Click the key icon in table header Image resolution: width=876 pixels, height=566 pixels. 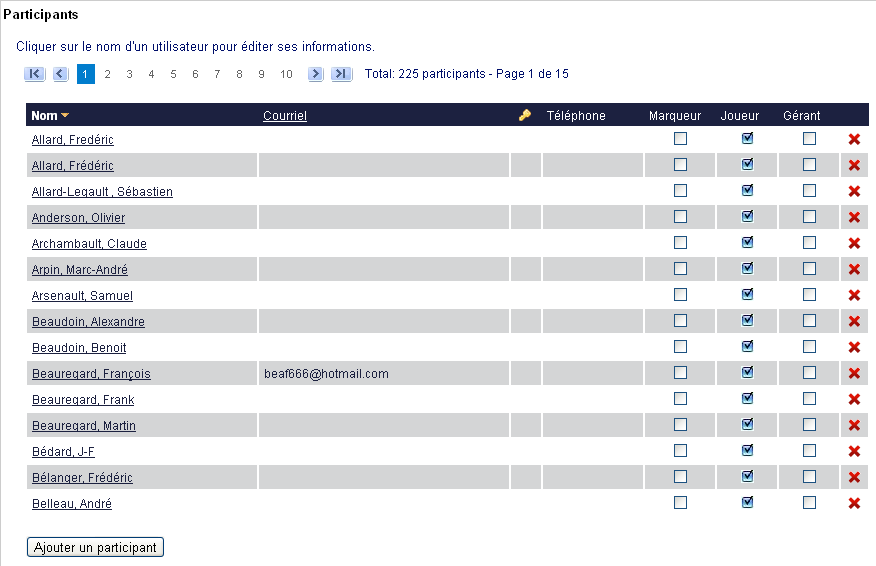coord(525,116)
